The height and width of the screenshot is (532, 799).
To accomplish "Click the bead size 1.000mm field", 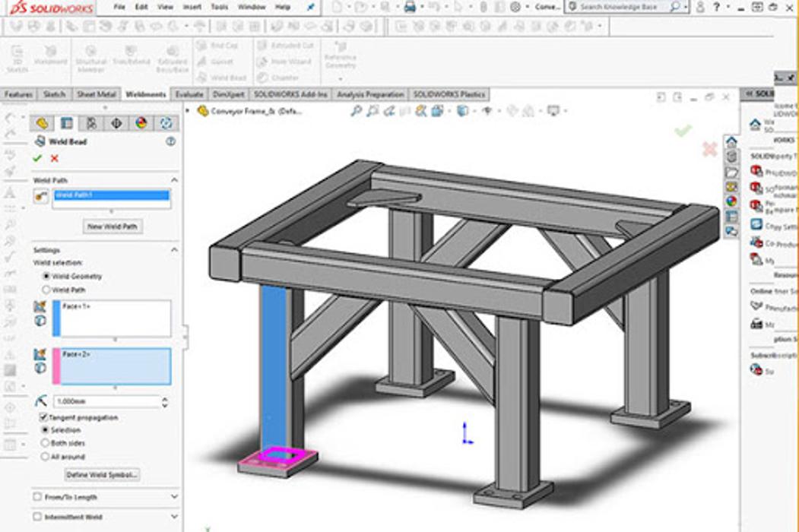I will [x=106, y=401].
